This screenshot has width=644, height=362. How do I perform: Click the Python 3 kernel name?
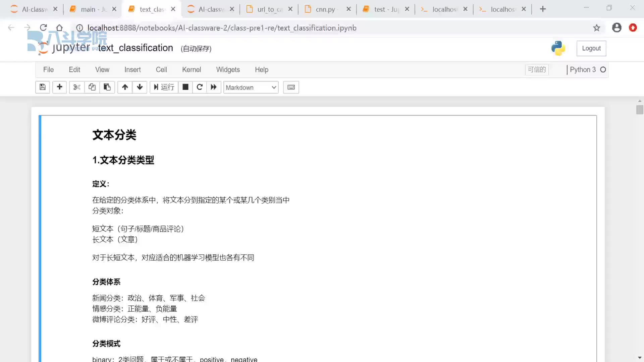coord(583,70)
